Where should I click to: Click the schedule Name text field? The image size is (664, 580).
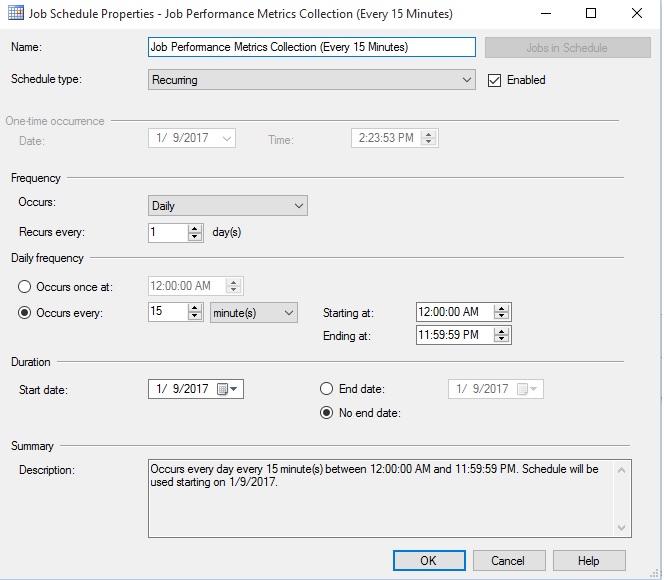pyautogui.click(x=312, y=47)
